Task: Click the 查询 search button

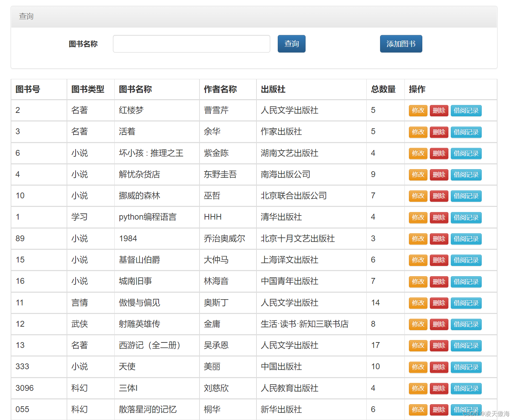Action: [x=291, y=44]
